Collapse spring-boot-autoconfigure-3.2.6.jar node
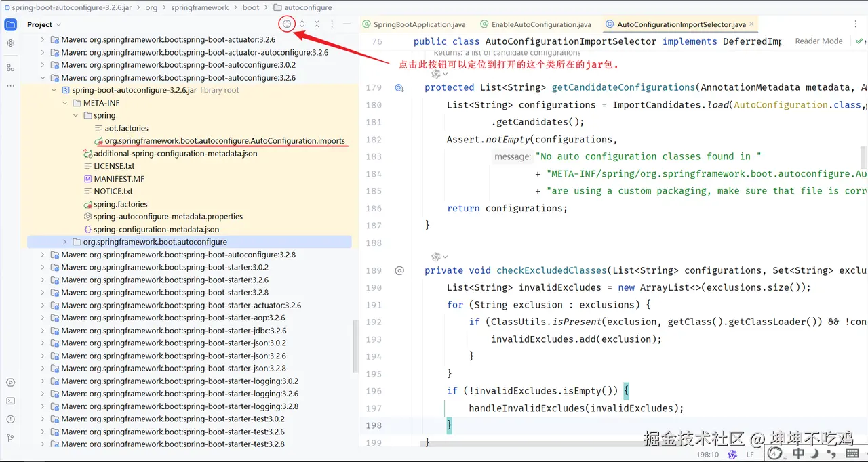 coord(54,90)
